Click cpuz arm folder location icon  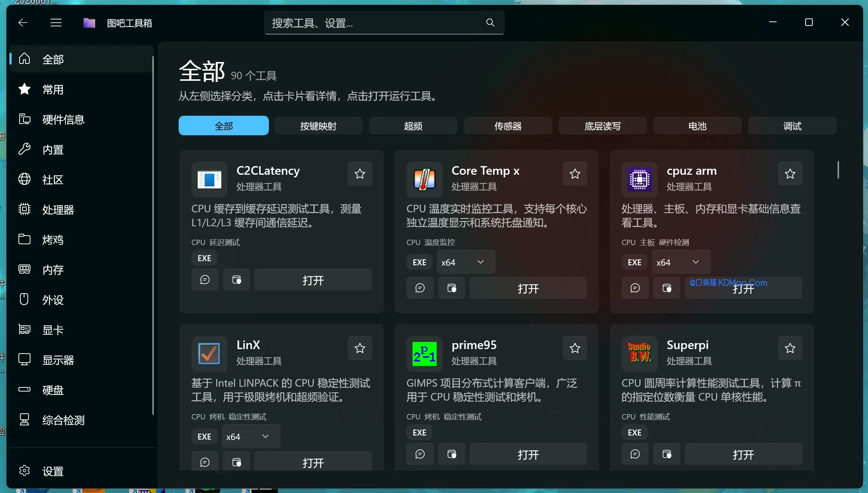pos(667,288)
